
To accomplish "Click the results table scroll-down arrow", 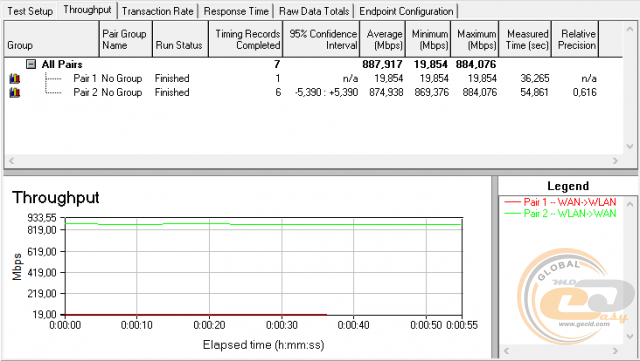I will coord(630,146).
